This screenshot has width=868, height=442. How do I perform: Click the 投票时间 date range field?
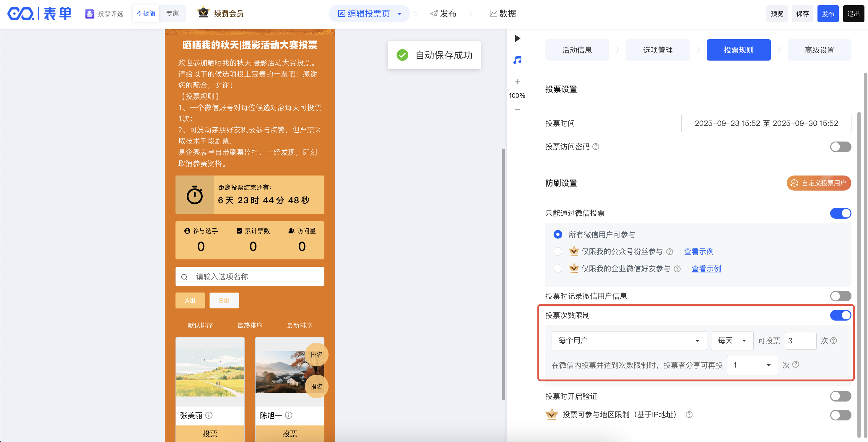pos(766,123)
